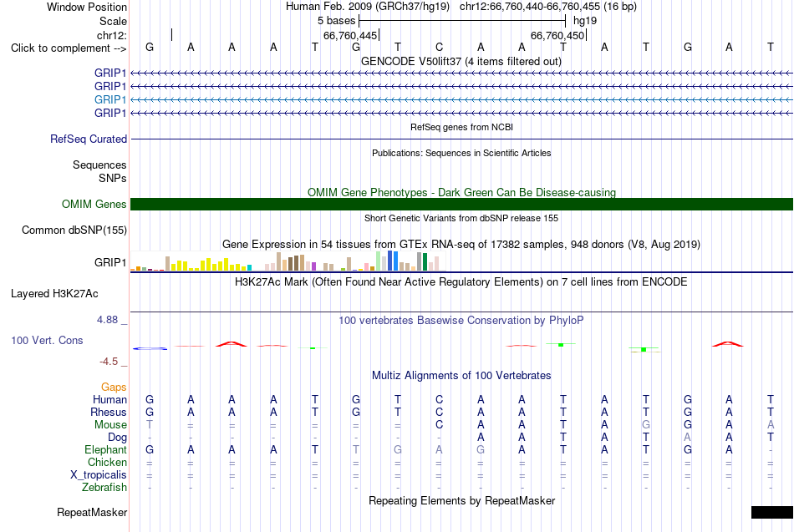Click the hg19 label beside scale bar
794x532 pixels.
pos(585,21)
